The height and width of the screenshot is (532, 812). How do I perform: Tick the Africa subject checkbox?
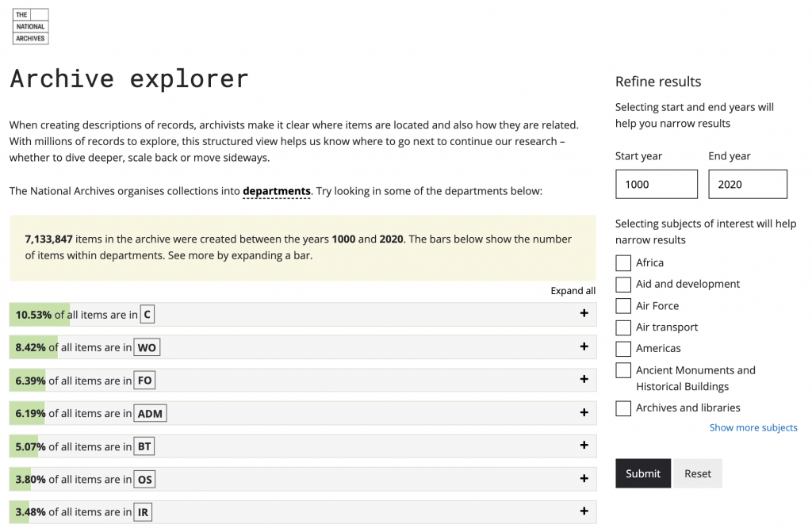pyautogui.click(x=623, y=262)
